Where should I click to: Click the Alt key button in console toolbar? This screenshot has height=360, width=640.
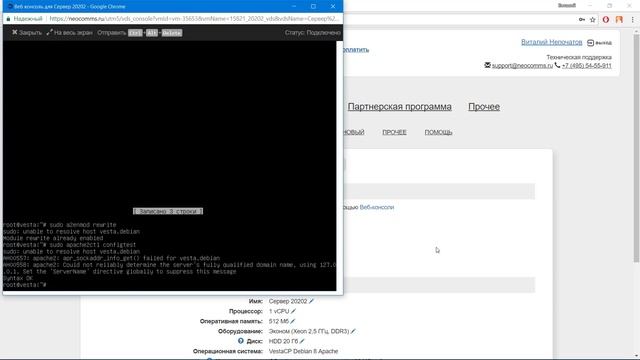pyautogui.click(x=152, y=33)
